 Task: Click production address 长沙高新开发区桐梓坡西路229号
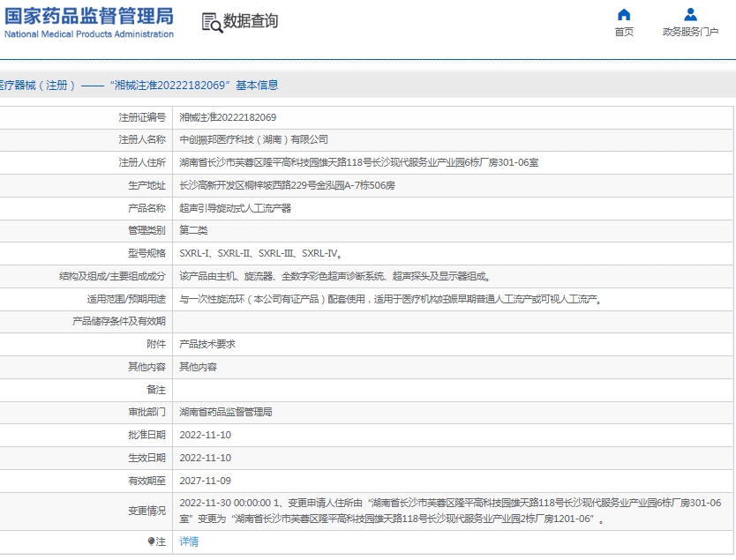coord(287,185)
